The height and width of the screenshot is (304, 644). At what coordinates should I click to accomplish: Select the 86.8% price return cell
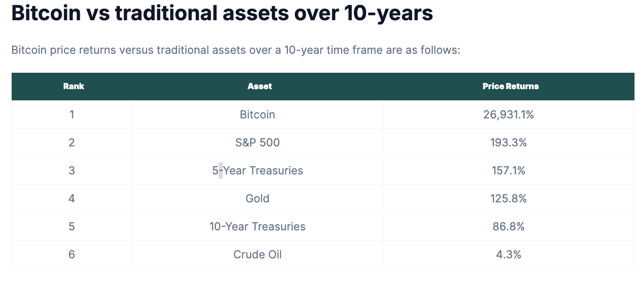point(509,226)
